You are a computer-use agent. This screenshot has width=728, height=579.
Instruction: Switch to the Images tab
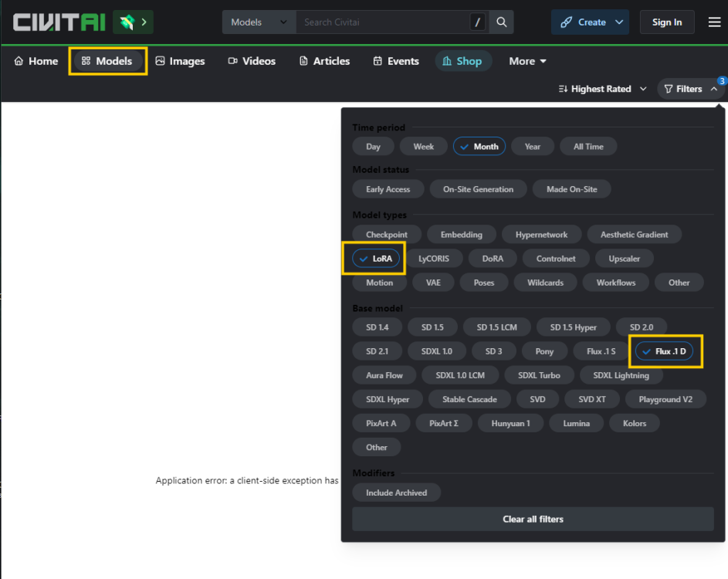pyautogui.click(x=180, y=61)
